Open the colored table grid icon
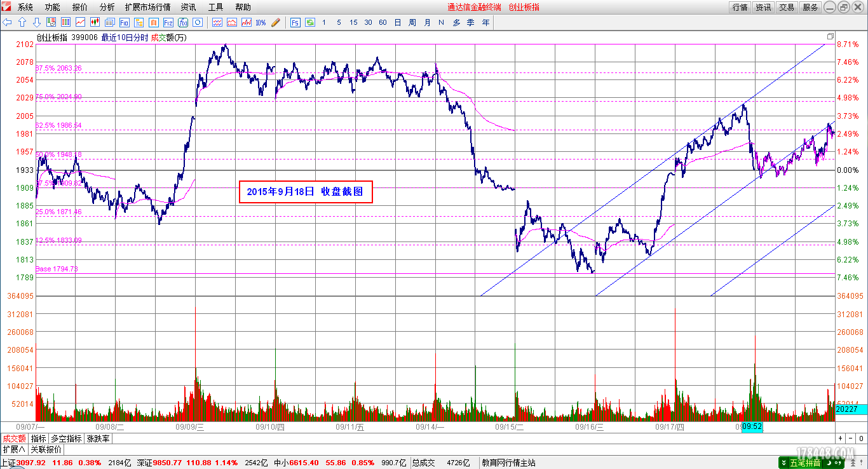 [x=65, y=22]
